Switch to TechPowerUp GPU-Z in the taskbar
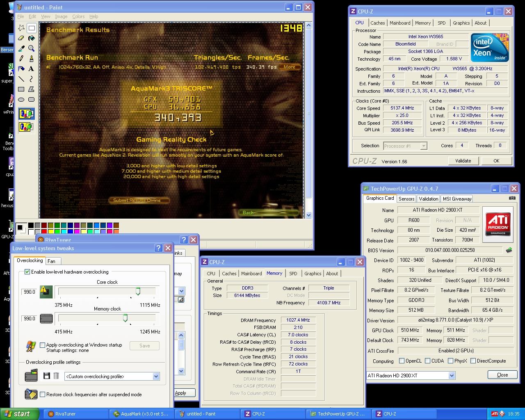The image size is (525, 420). [x=338, y=414]
